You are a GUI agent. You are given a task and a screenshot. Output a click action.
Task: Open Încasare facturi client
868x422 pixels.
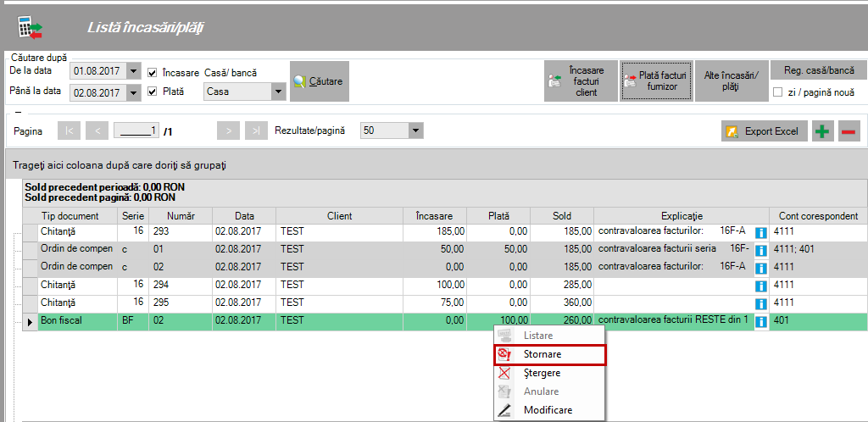581,81
